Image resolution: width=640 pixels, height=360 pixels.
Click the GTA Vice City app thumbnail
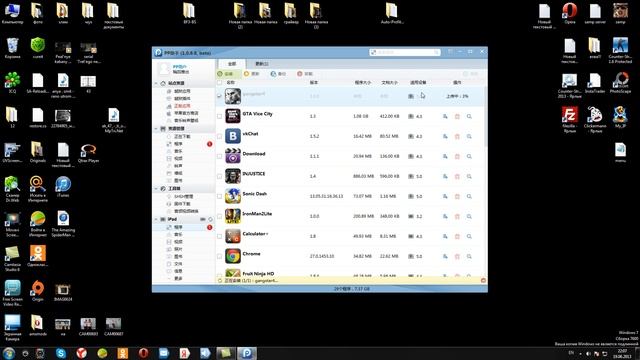click(233, 116)
